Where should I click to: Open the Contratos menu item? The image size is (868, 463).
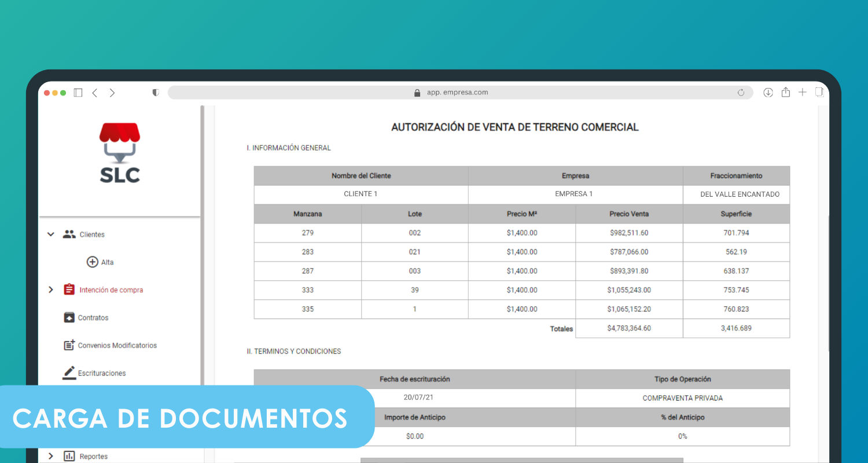[93, 318]
